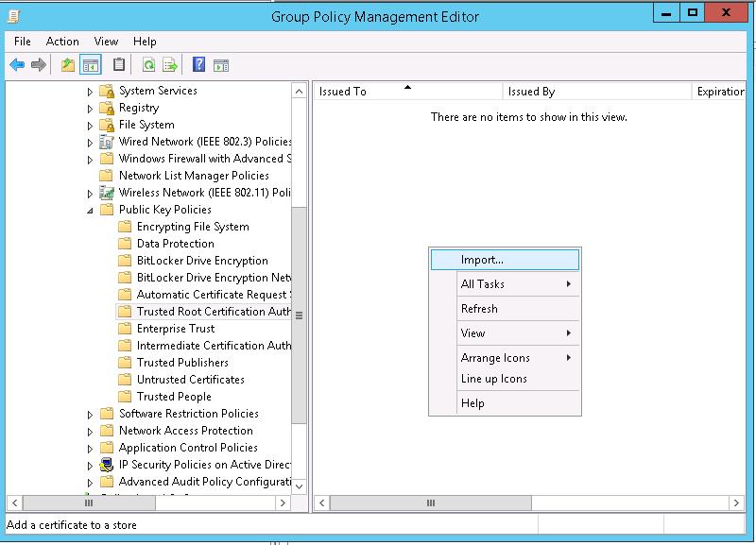
Task: Open the View menu
Action: (x=105, y=41)
